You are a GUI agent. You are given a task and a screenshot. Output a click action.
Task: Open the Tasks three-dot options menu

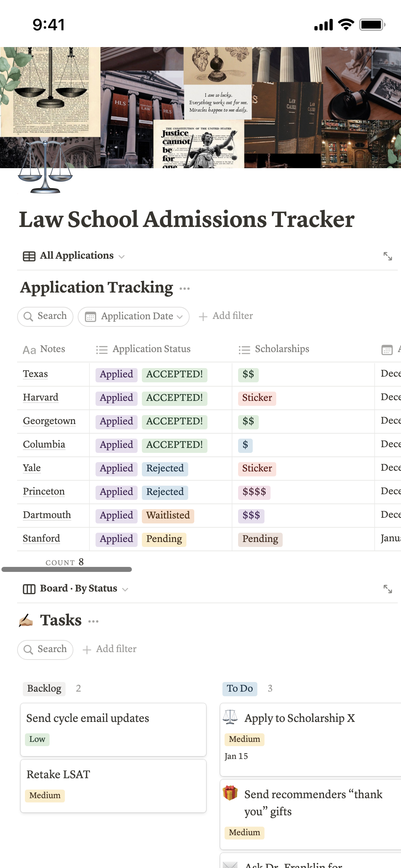tap(93, 621)
